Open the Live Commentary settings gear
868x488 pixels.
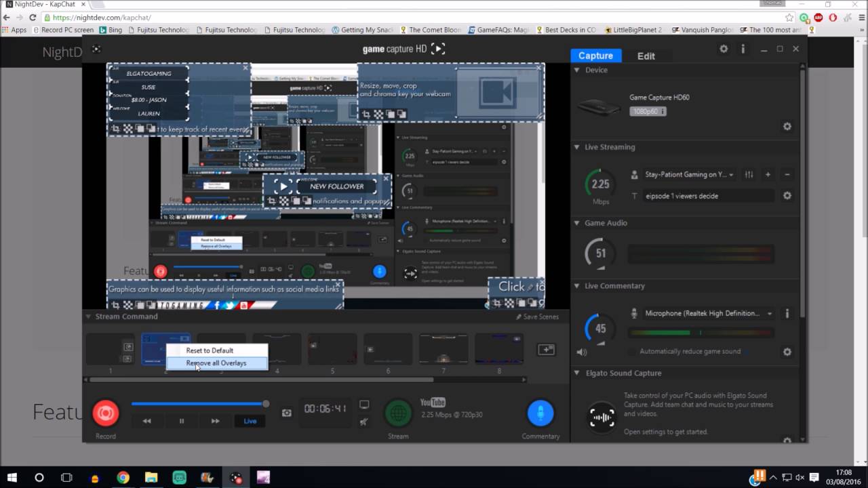coord(787,352)
